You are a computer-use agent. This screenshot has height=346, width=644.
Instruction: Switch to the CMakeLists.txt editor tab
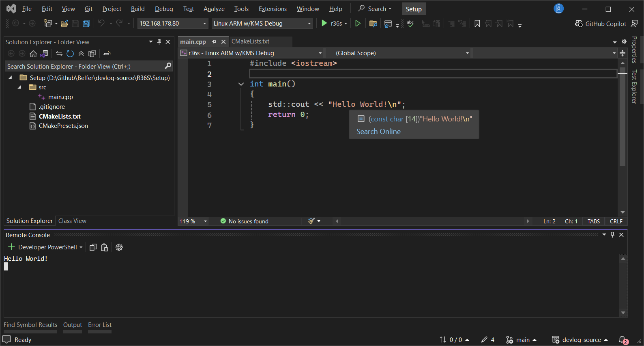pyautogui.click(x=250, y=41)
